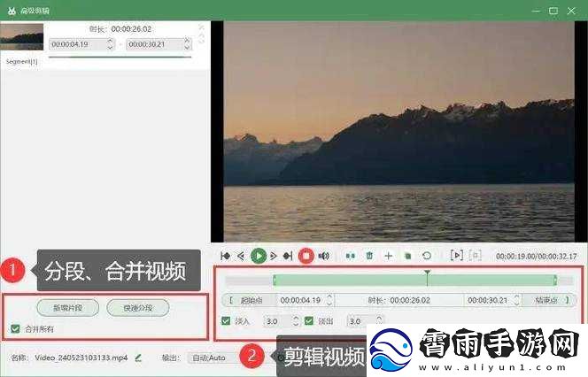This screenshot has width=588, height=377.
Task: Toggle the 合并所有 merge all checkbox
Action: [x=15, y=329]
